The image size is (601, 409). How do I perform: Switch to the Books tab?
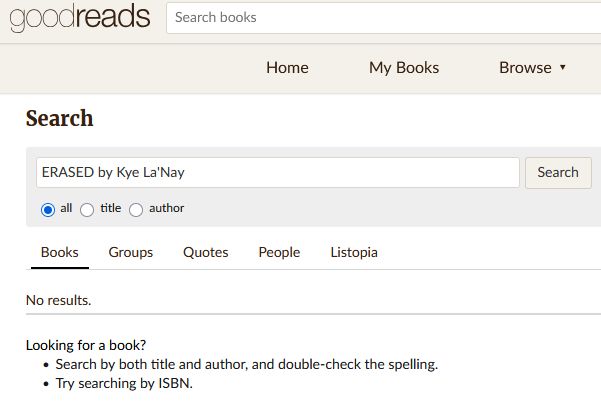(x=60, y=252)
